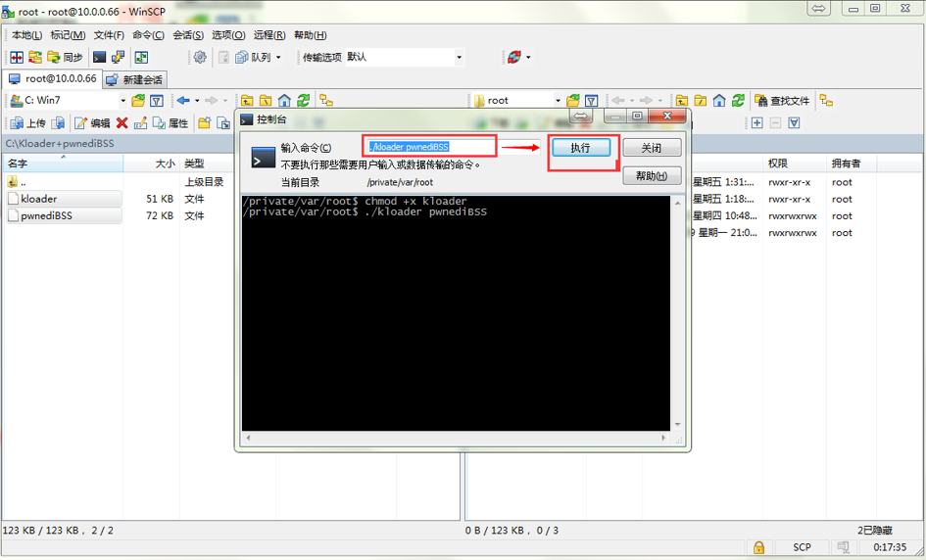Viewport: 926px width, 560px height.
Task: Sort local files by 大小 column header
Action: (x=151, y=163)
